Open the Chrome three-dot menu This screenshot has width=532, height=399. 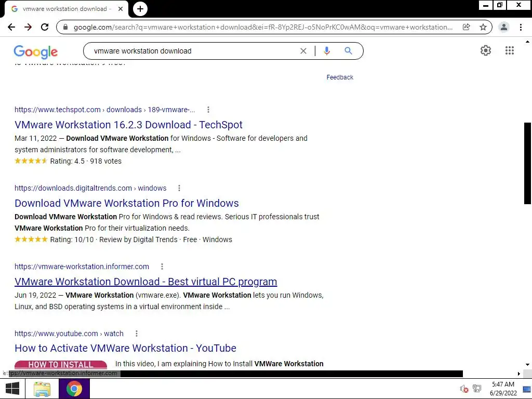[x=521, y=27]
